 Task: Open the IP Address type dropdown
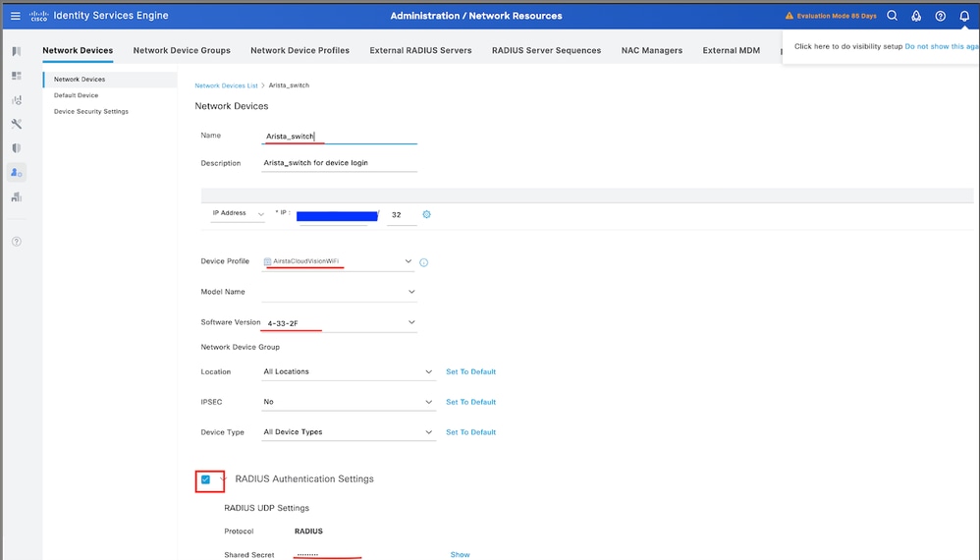(x=238, y=213)
